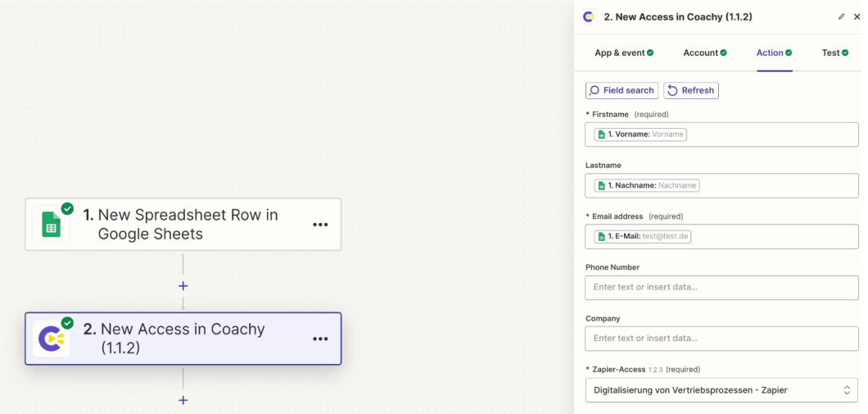Click the Zapier-Access dropdown arrows

pyautogui.click(x=847, y=390)
